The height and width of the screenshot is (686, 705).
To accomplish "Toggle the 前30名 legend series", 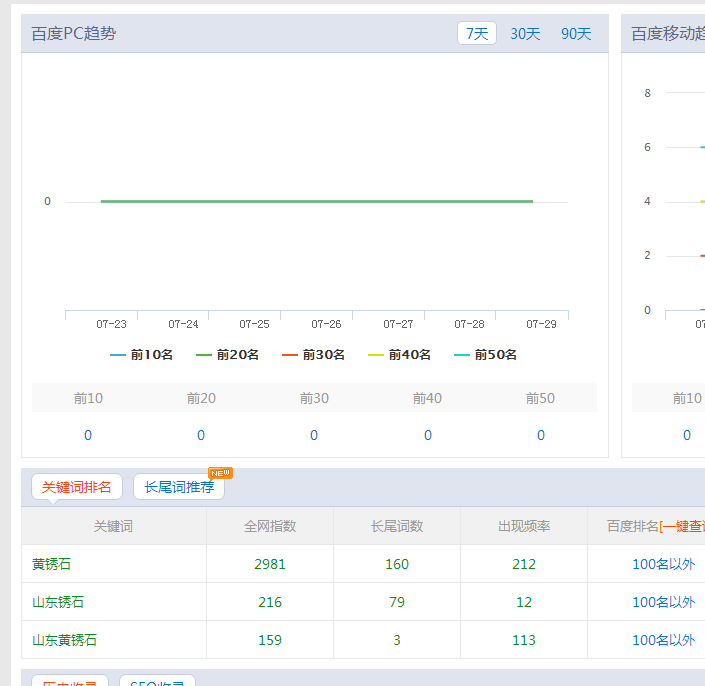I will coord(313,355).
